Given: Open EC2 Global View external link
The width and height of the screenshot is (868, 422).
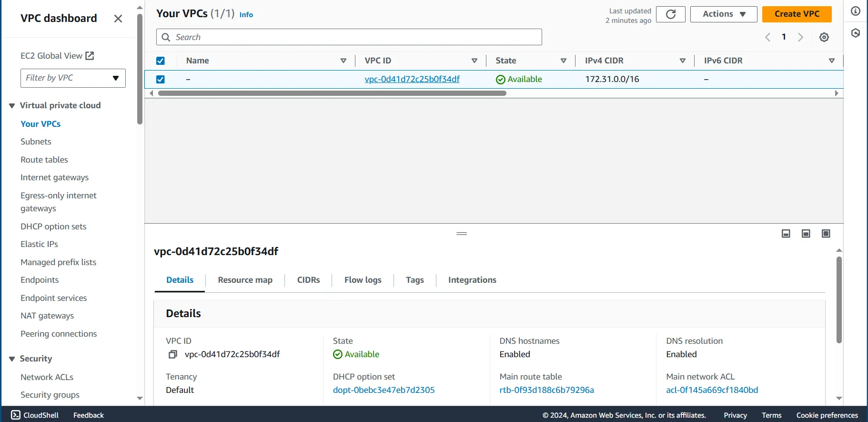Looking at the screenshot, I should point(57,56).
